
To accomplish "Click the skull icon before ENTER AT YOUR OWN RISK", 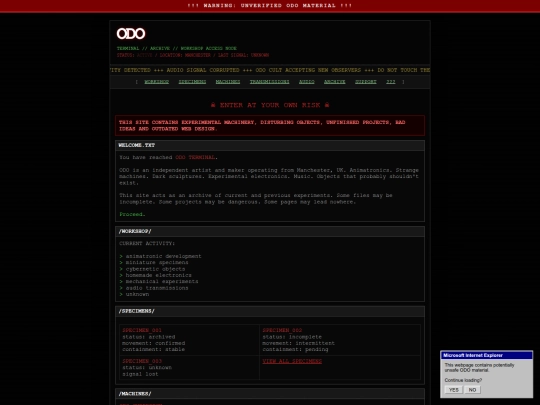I will [213, 105].
